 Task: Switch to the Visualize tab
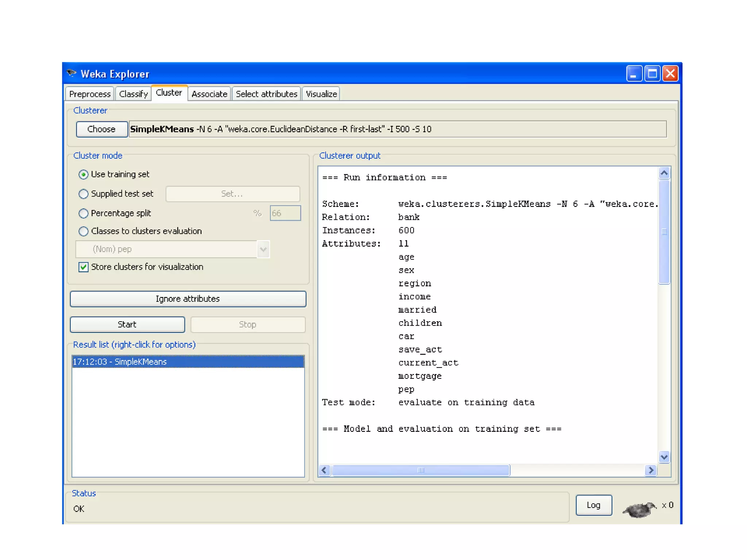click(x=321, y=94)
